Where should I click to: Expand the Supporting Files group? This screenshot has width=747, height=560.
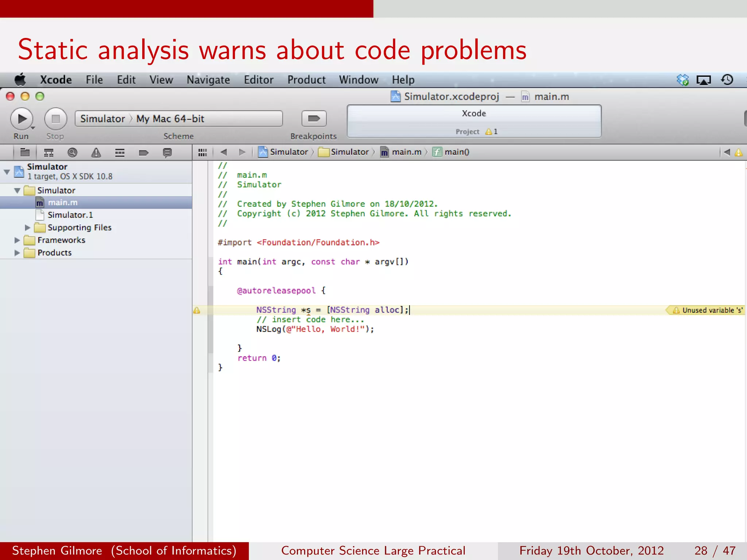tap(27, 227)
